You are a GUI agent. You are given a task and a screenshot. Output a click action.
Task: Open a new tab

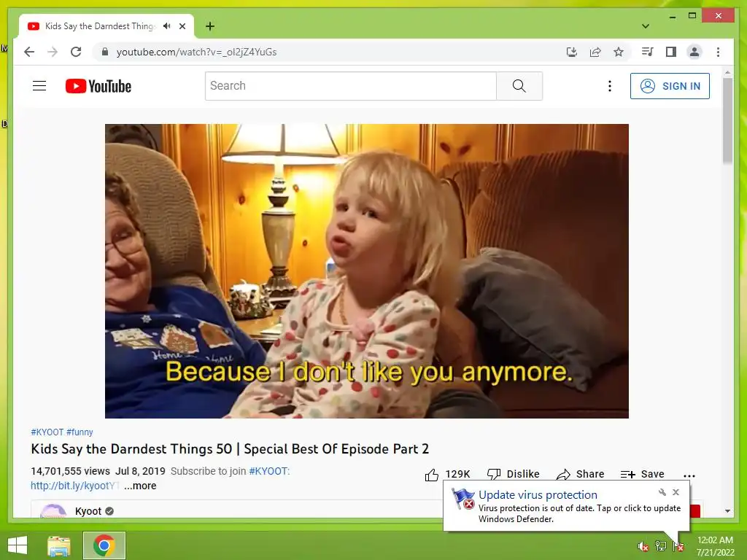click(210, 26)
